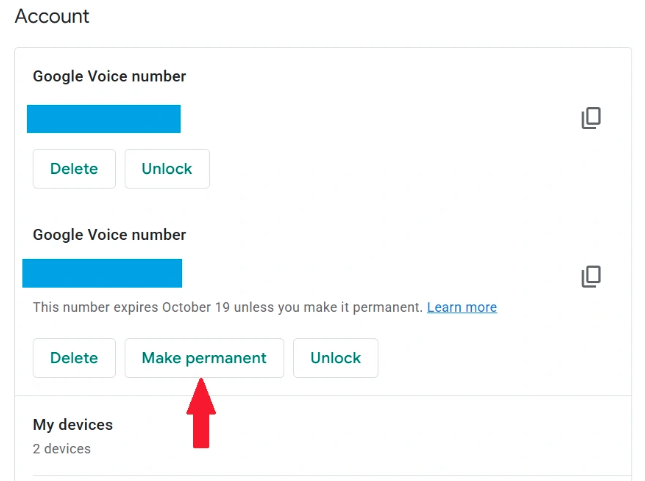Select the first redacted phone number
Image resolution: width=645 pixels, height=481 pixels.
[103, 118]
